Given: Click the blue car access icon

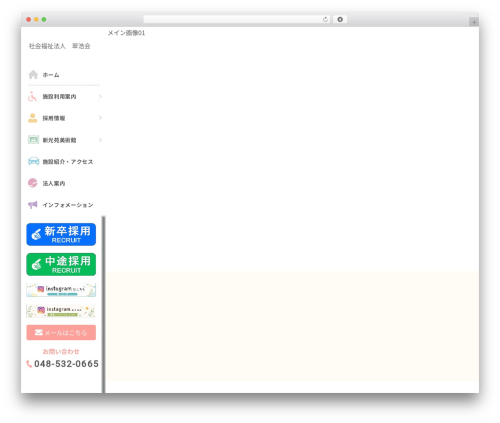Looking at the screenshot, I should (x=33, y=161).
